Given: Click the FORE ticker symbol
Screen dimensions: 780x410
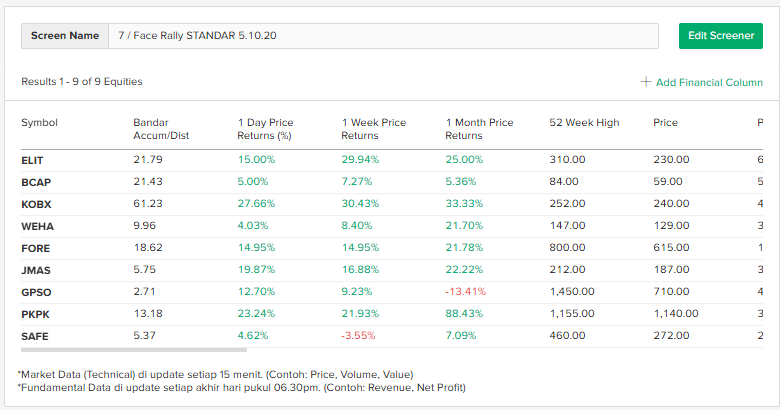Looking at the screenshot, I should click(x=35, y=248).
